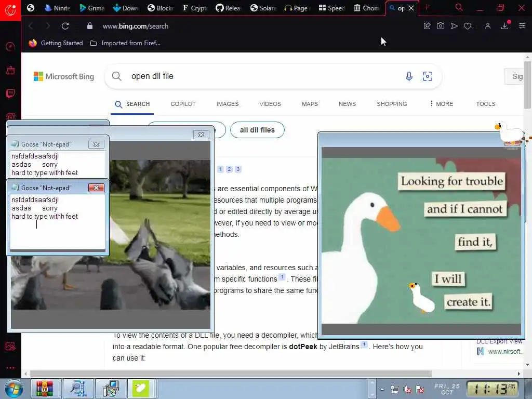
Task: Reload the current page
Action: (65, 26)
